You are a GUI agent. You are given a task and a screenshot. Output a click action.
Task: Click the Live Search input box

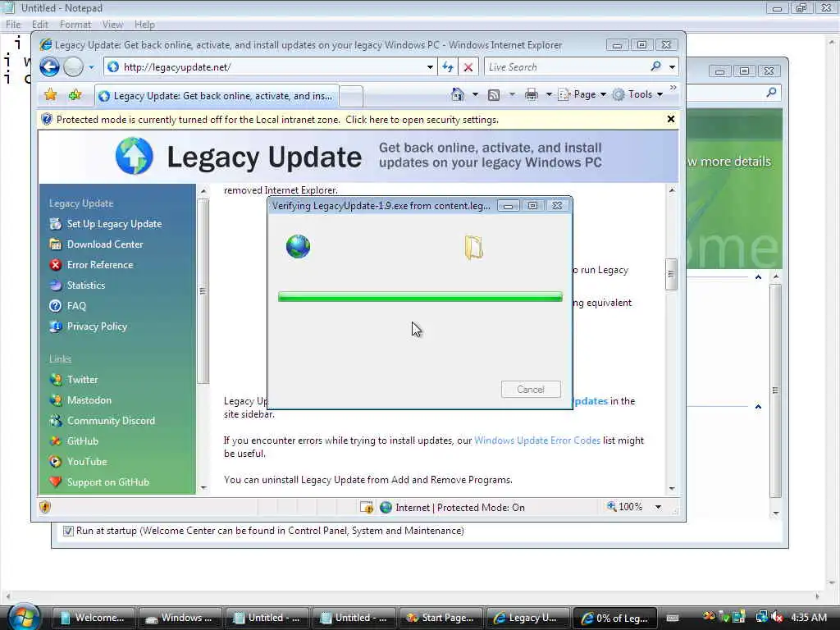566,67
